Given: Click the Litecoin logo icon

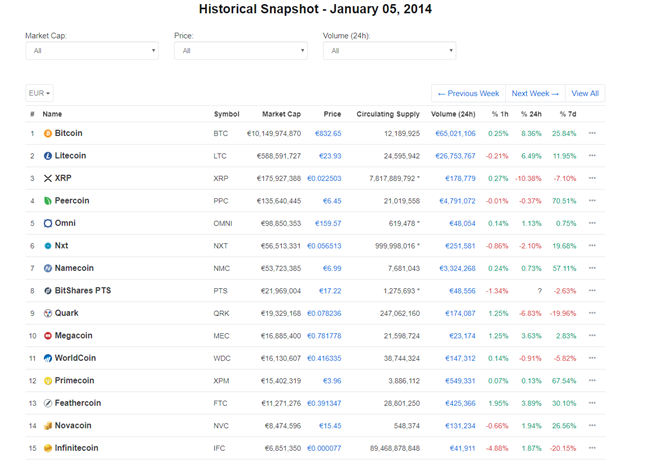Looking at the screenshot, I should [48, 156].
